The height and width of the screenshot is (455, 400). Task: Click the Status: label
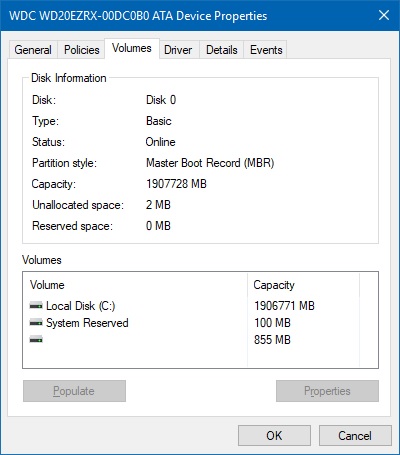48,142
